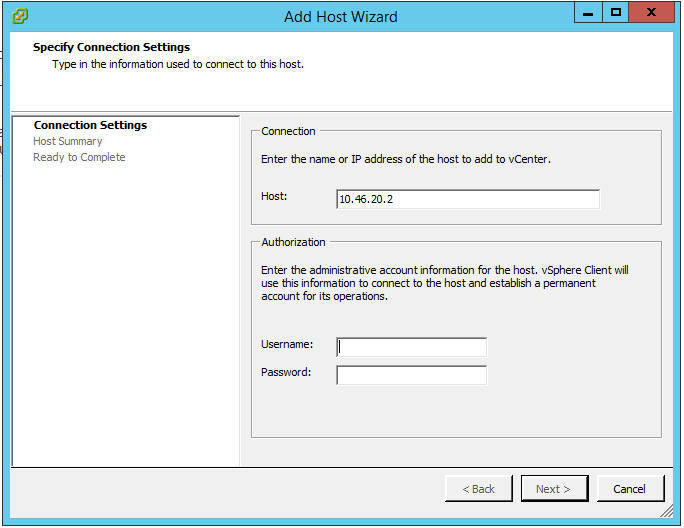Click the Host: label
This screenshot has width=684, height=528.
(x=274, y=196)
